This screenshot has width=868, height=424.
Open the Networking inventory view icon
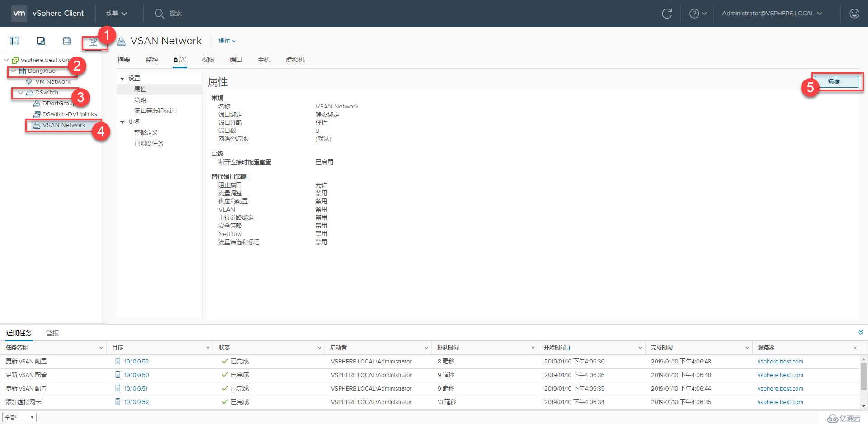93,41
